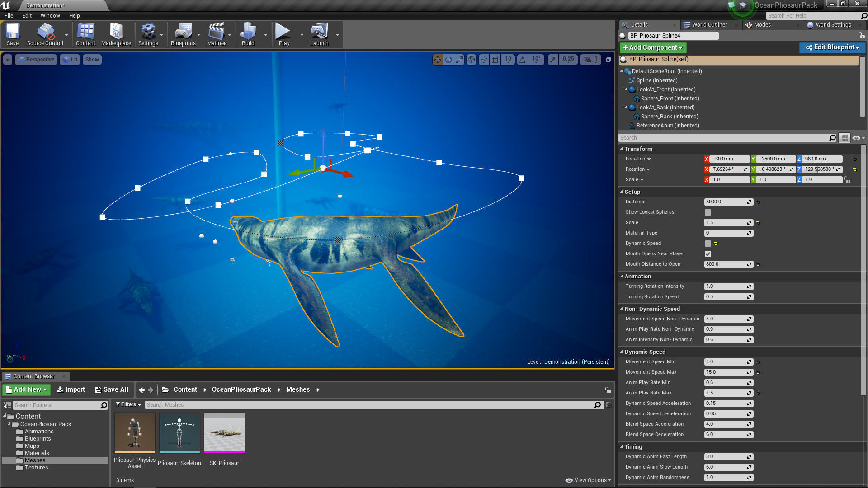Screen dimensions: 868x488
Task: Select the Textures folder in tree
Action: tap(36, 468)
